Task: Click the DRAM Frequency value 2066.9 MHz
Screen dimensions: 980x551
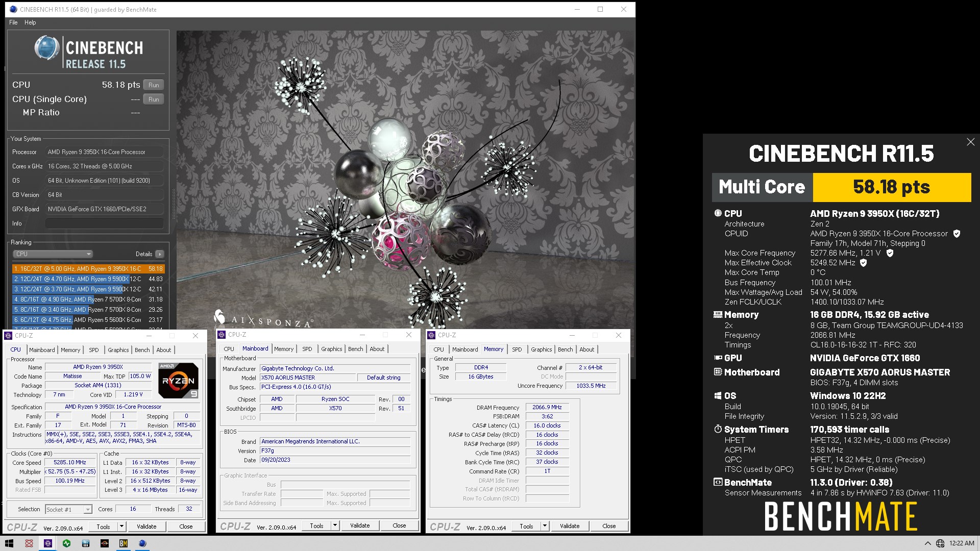Action: pos(547,407)
